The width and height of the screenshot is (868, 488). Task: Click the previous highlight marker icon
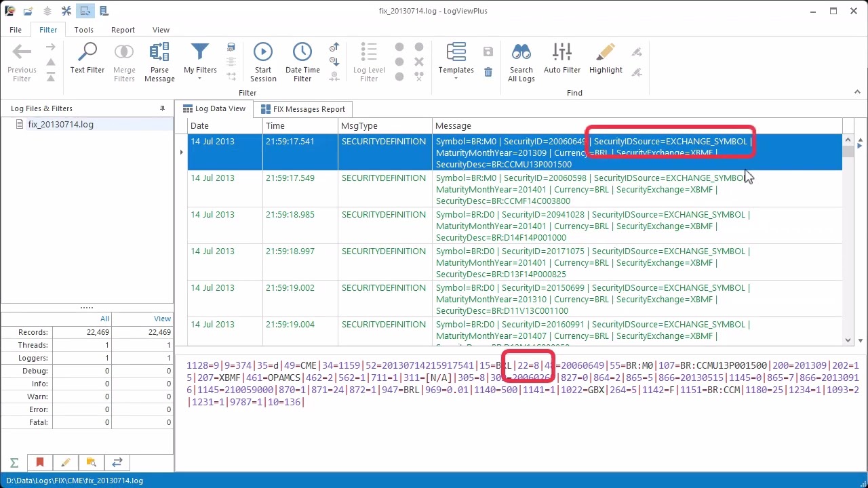pyautogui.click(x=636, y=72)
